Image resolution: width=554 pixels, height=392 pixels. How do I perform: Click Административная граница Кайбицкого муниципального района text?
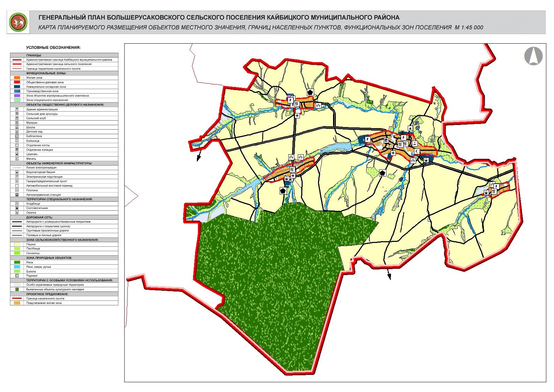tap(69, 60)
